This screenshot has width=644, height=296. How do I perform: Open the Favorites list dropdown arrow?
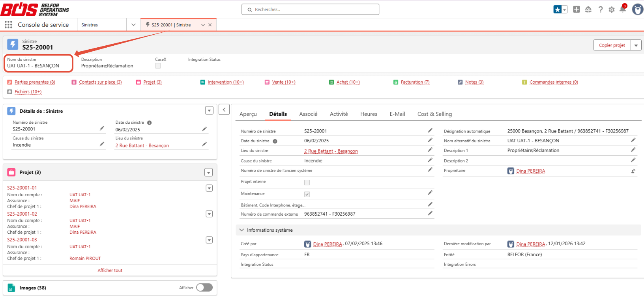[565, 9]
